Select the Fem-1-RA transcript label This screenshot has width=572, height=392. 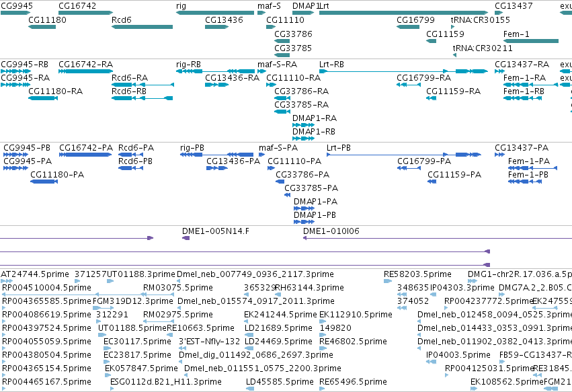pyautogui.click(x=524, y=78)
